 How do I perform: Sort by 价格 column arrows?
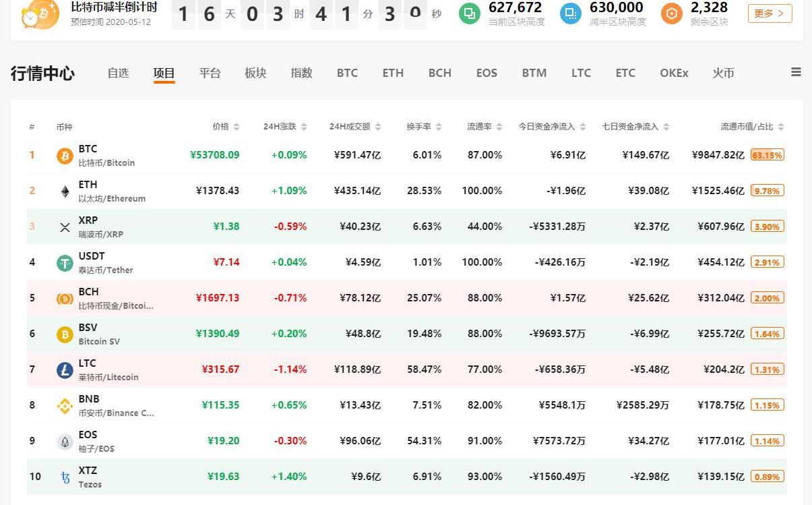(237, 127)
